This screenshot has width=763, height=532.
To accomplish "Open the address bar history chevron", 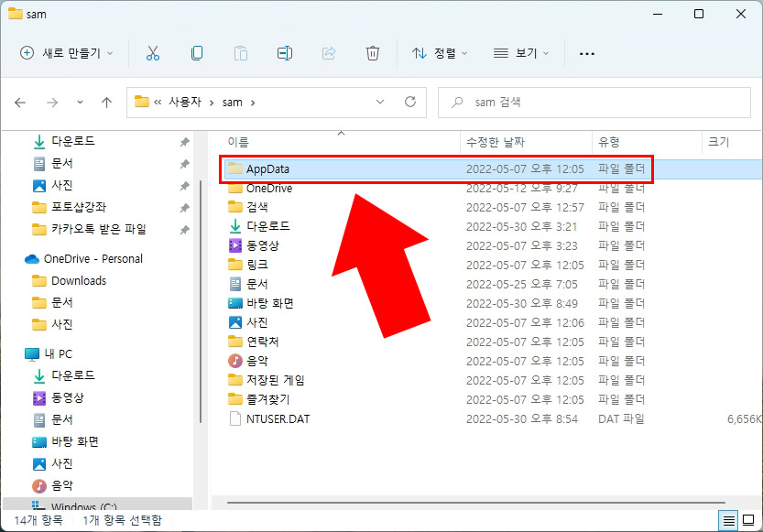I will click(380, 103).
